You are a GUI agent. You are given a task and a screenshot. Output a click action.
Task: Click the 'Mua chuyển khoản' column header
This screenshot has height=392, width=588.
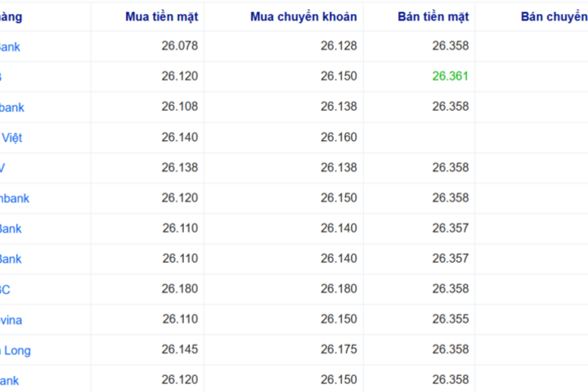point(303,17)
